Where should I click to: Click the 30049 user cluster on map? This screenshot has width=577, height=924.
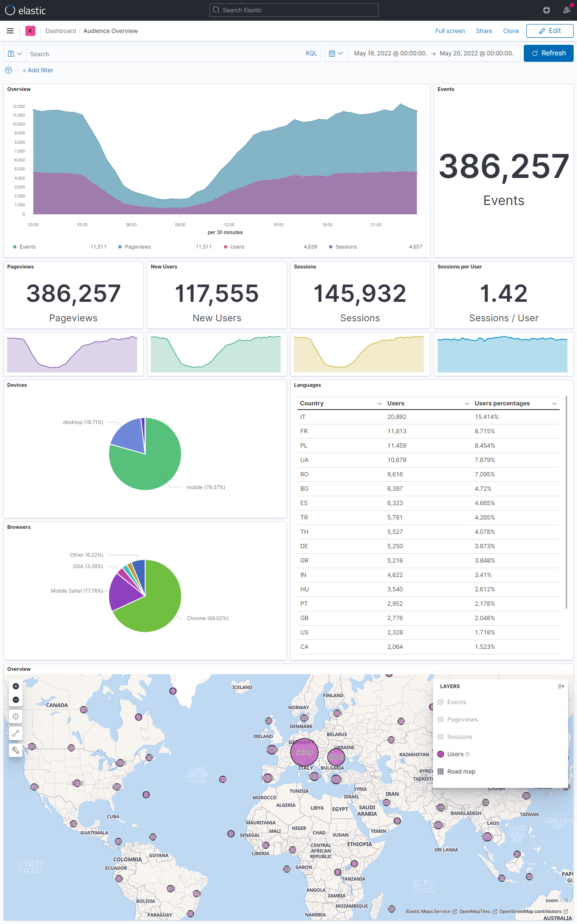click(336, 757)
